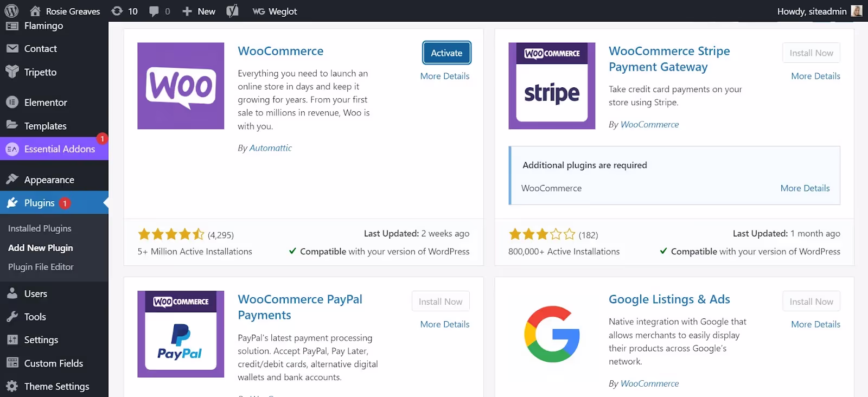
Task: Click the Users person icon
Action: coord(12,293)
